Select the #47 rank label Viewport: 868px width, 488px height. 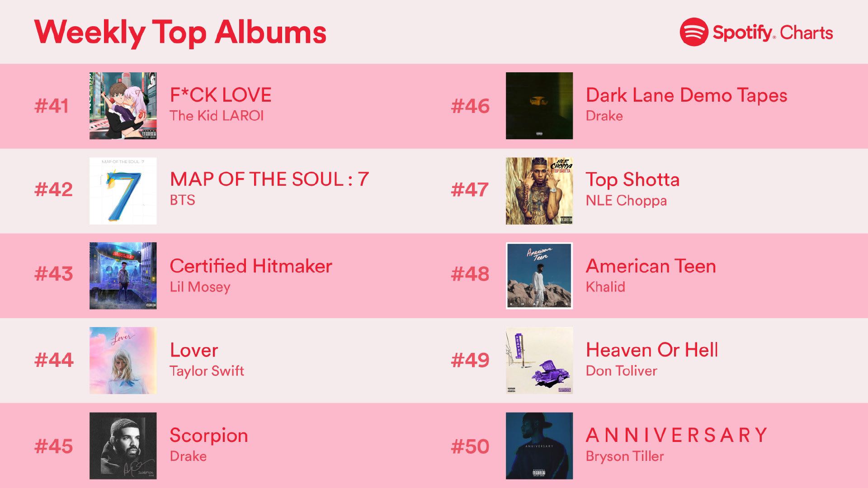pos(470,190)
